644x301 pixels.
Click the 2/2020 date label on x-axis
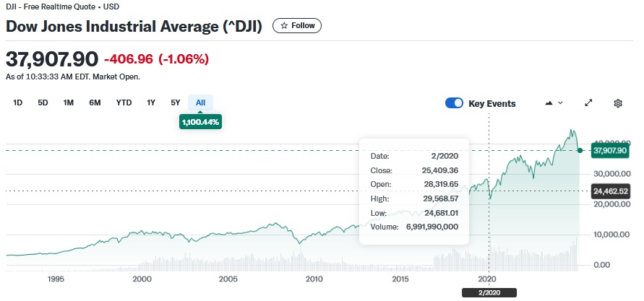(489, 293)
